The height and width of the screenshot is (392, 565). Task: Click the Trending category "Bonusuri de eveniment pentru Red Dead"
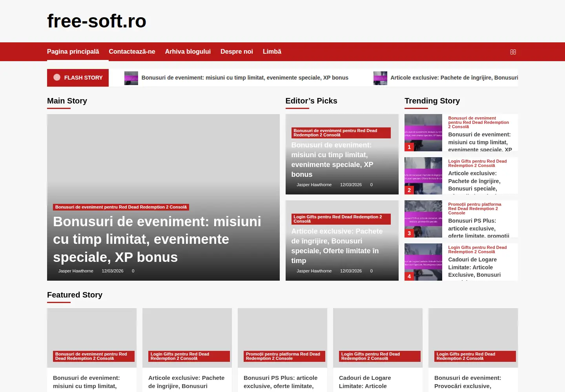click(479, 122)
